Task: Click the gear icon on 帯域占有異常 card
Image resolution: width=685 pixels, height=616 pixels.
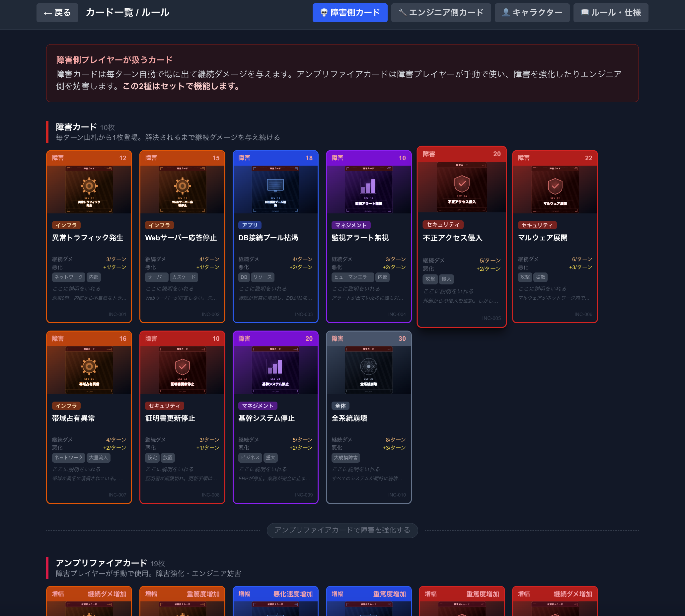Action: 89,366
